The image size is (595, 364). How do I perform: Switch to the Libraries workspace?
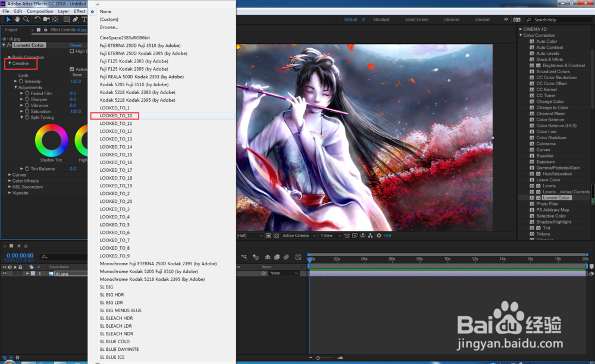[x=452, y=20]
